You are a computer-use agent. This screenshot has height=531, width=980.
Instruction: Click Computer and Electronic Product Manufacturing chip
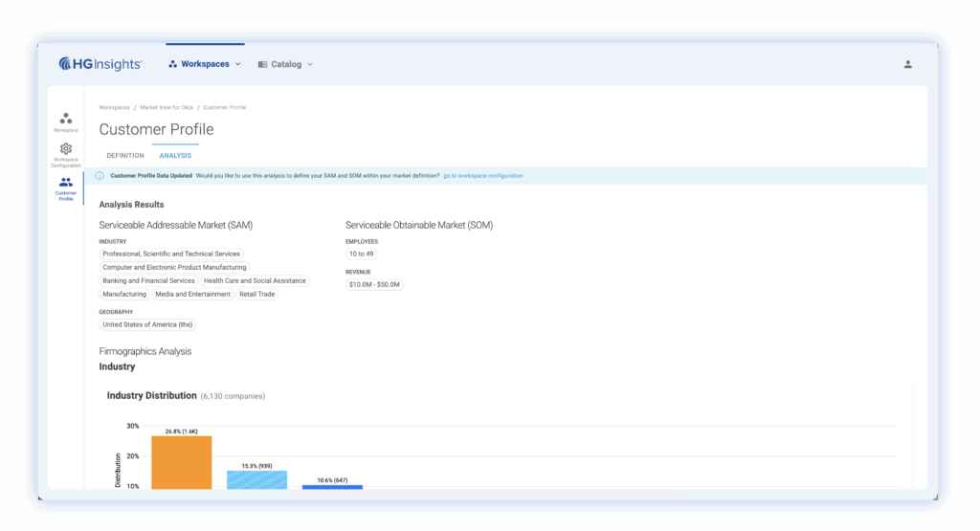(174, 267)
